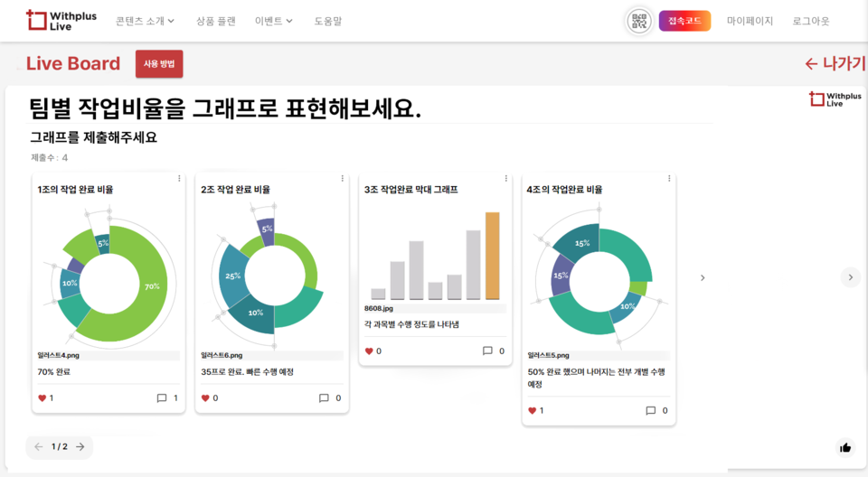Open the 3조 bar chart image
Viewport: 868px width, 477px height.
tap(435, 256)
